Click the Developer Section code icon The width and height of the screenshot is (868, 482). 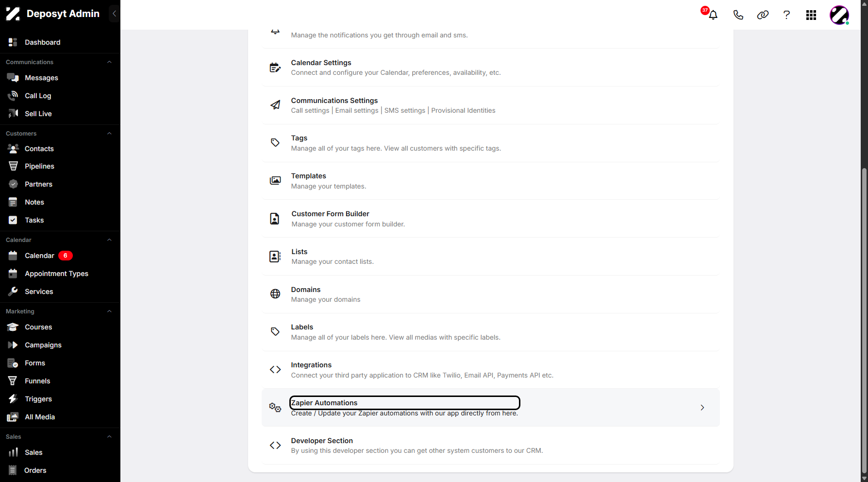[x=275, y=446]
